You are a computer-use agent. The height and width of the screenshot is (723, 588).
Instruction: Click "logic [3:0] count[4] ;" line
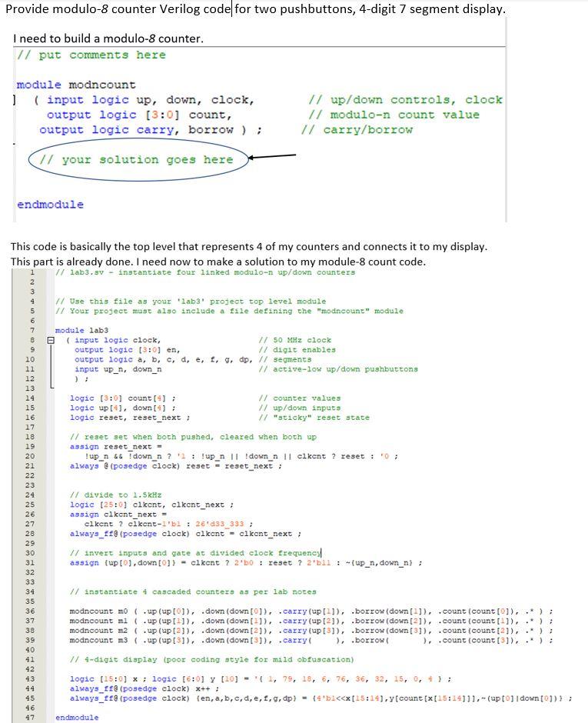click(x=122, y=398)
